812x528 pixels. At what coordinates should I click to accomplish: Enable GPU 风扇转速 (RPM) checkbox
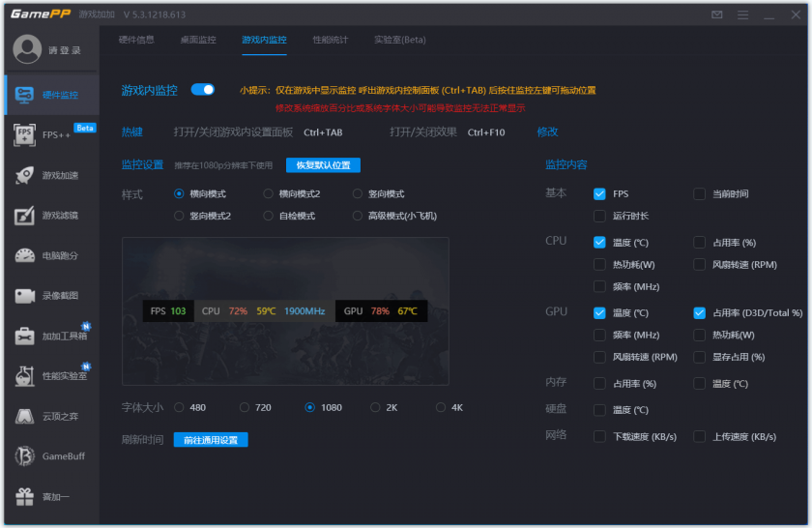[599, 357]
